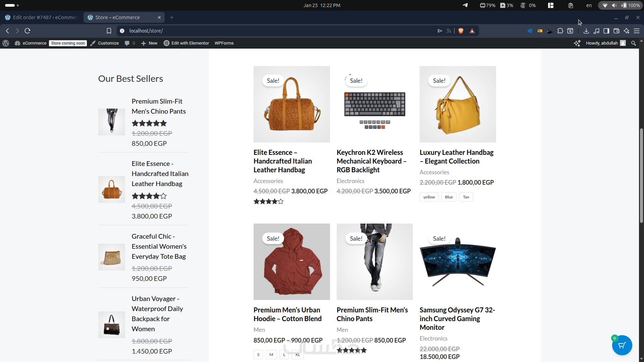The width and height of the screenshot is (644, 362).
Task: Open the floating shopping cart icon
Action: [x=622, y=345]
